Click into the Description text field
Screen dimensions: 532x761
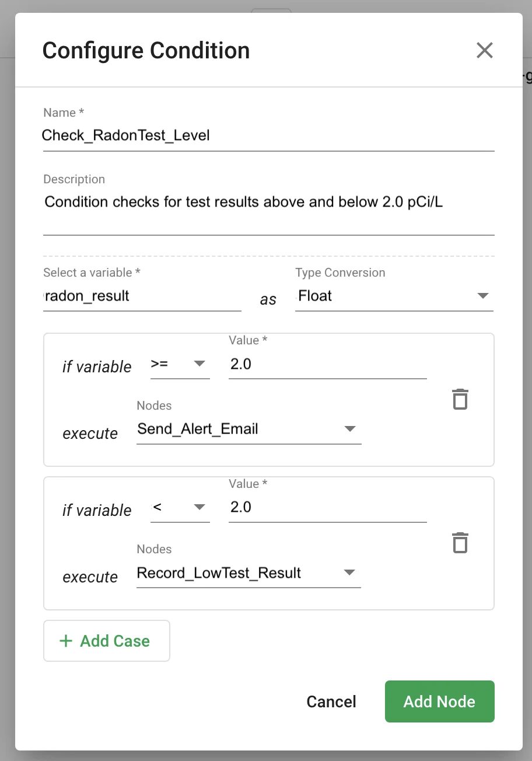(268, 203)
